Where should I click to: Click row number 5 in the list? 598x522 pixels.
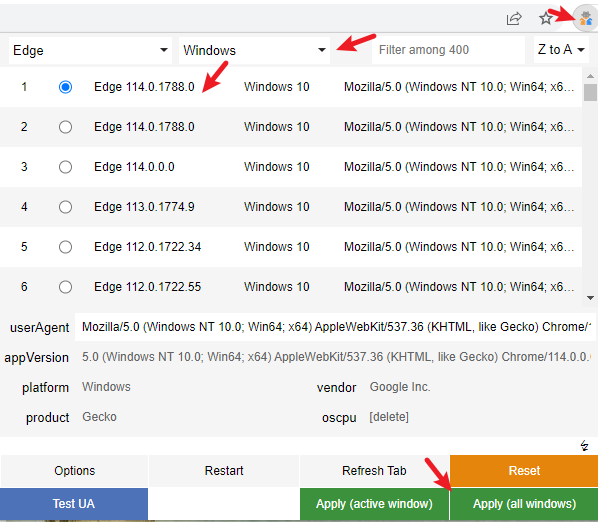click(x=24, y=247)
